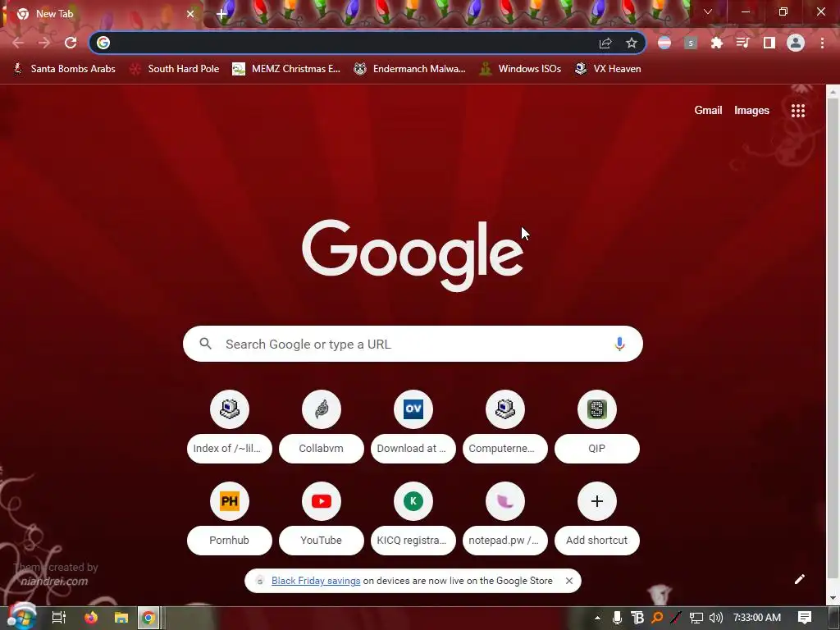Open the Windows Start button
This screenshot has height=630, width=840.
click(x=21, y=617)
